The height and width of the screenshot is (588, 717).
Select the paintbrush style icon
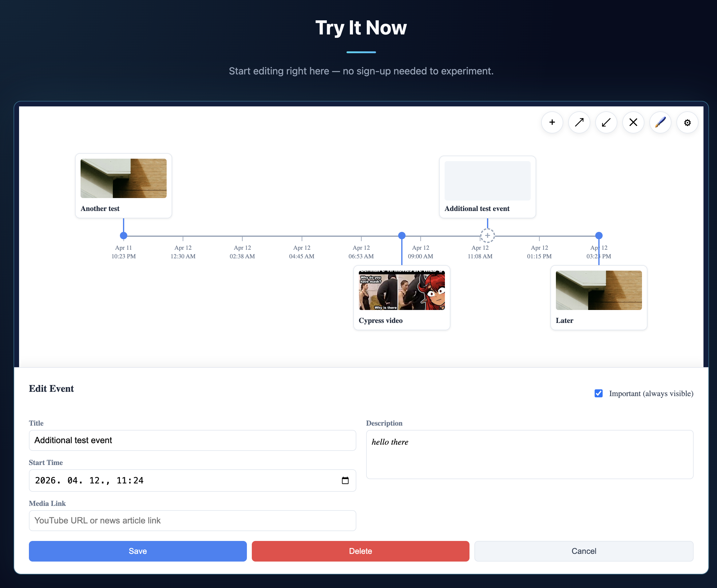coord(660,122)
